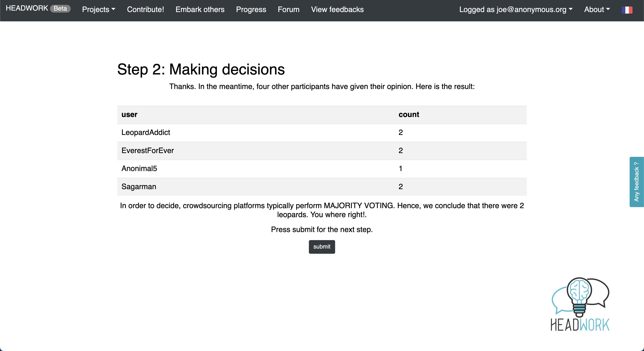This screenshot has height=351, width=644.
Task: Click the 'four other participants' intro sentence
Action: [322, 87]
